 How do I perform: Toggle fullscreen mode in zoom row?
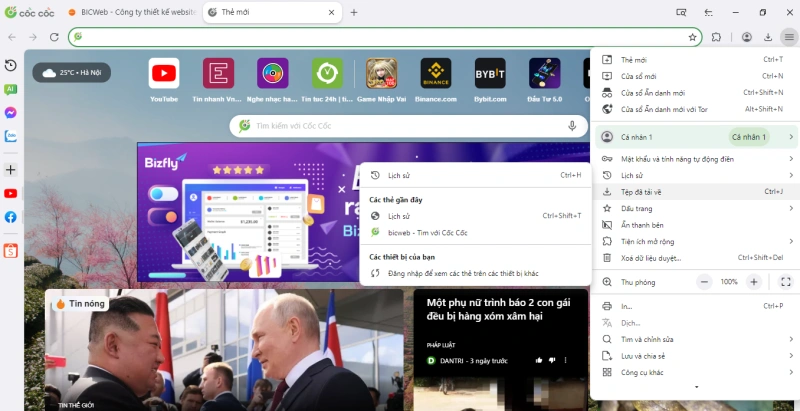pyautogui.click(x=786, y=282)
